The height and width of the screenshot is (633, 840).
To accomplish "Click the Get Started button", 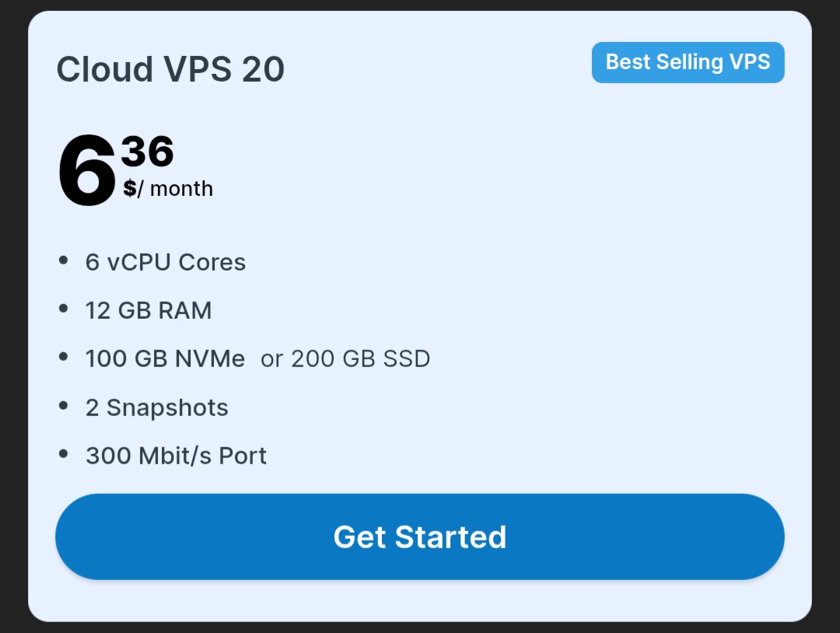I will pyautogui.click(x=419, y=537).
